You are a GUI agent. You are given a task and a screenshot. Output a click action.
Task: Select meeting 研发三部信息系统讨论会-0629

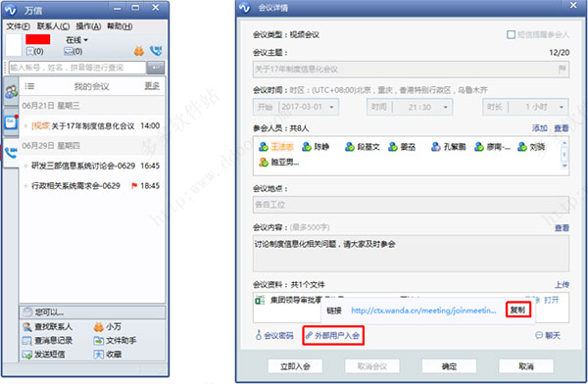pyautogui.click(x=93, y=166)
